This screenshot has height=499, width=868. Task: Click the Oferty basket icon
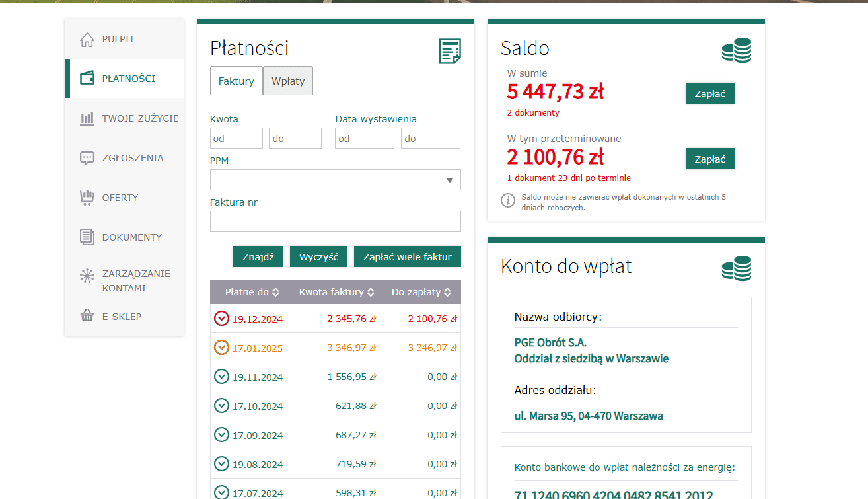(87, 198)
